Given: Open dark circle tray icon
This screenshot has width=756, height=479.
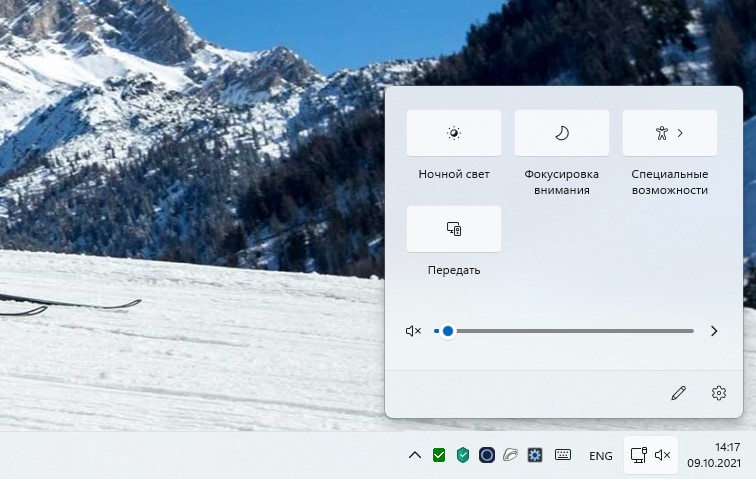Looking at the screenshot, I should pos(486,455).
